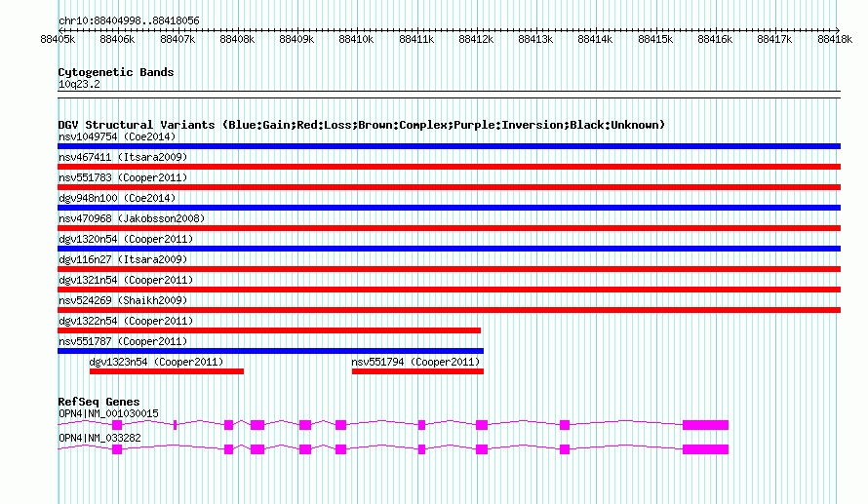
Task: Click the 88410k ruler label
Action: 356,39
